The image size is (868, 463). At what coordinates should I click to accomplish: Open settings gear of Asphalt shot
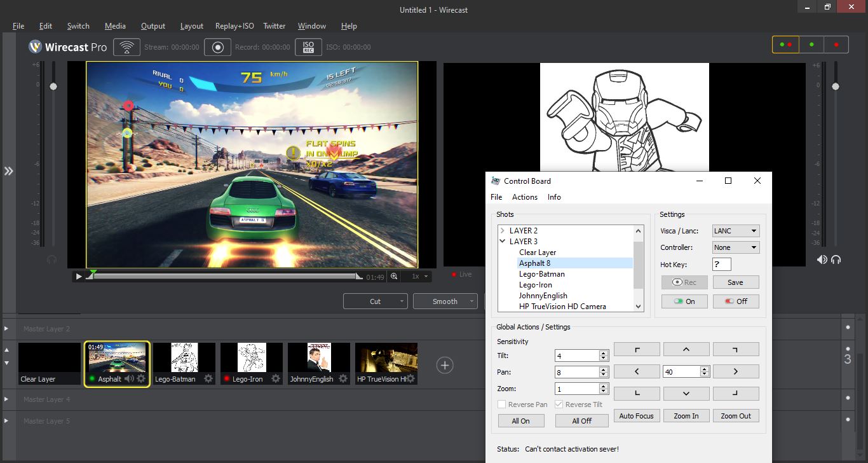(141, 378)
